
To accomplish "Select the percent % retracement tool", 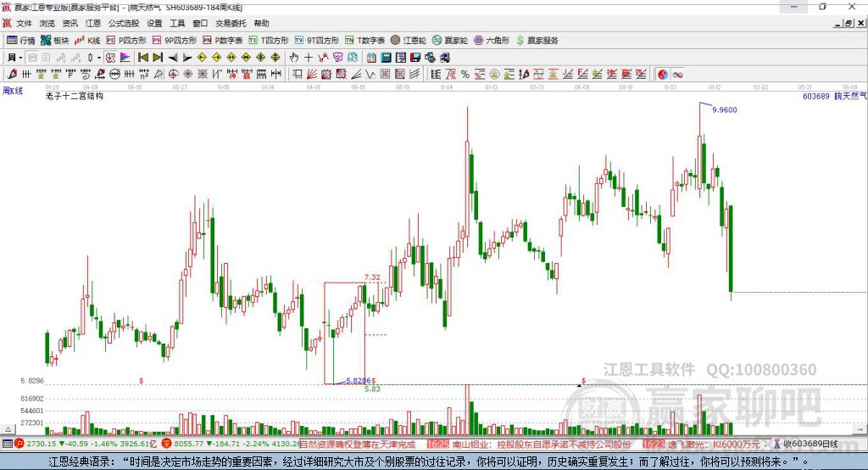I will tap(465, 75).
